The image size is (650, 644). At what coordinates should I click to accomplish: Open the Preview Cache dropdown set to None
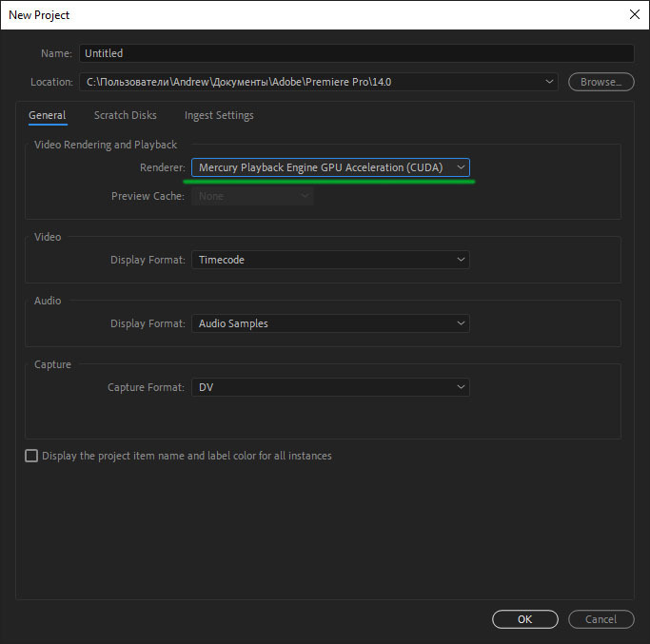(x=252, y=196)
